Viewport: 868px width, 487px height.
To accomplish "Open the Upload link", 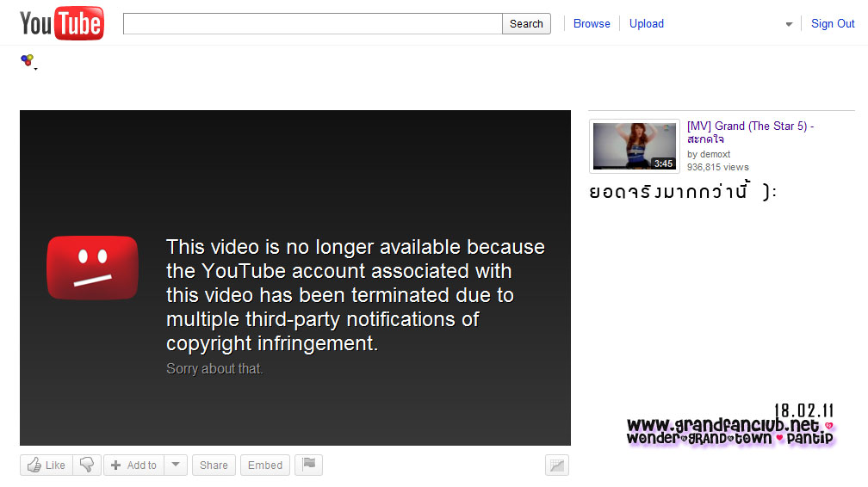I will (x=647, y=24).
